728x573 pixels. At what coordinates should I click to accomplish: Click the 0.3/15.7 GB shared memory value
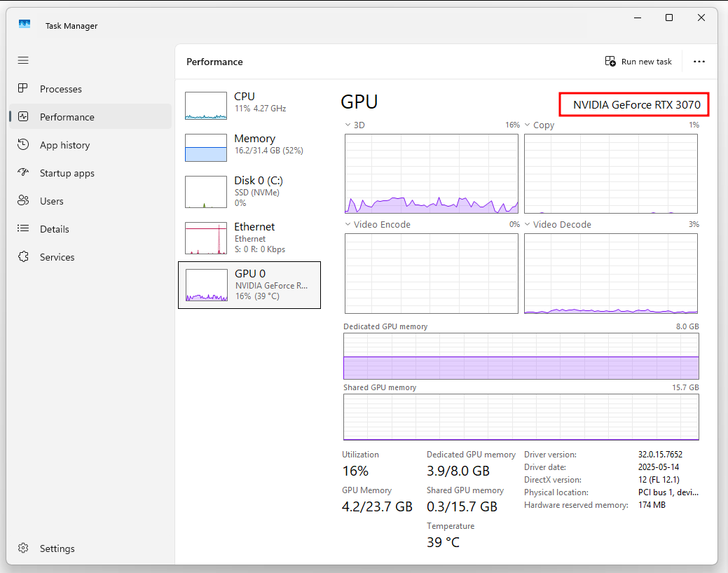coord(462,506)
